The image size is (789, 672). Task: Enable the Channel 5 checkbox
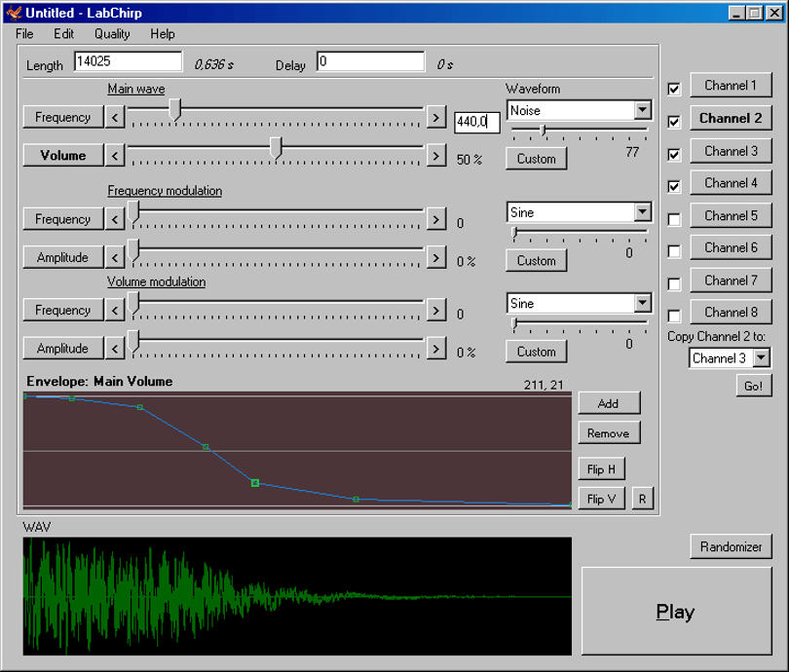point(674,219)
